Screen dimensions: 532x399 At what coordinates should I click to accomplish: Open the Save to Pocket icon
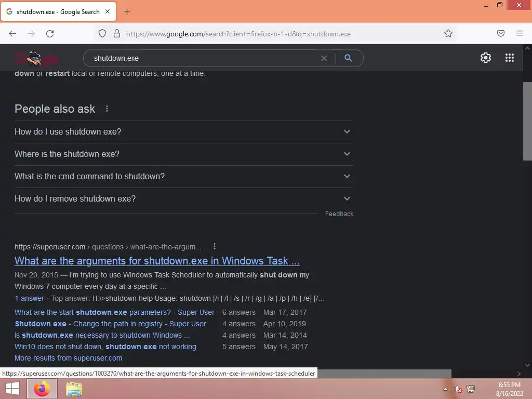501,33
